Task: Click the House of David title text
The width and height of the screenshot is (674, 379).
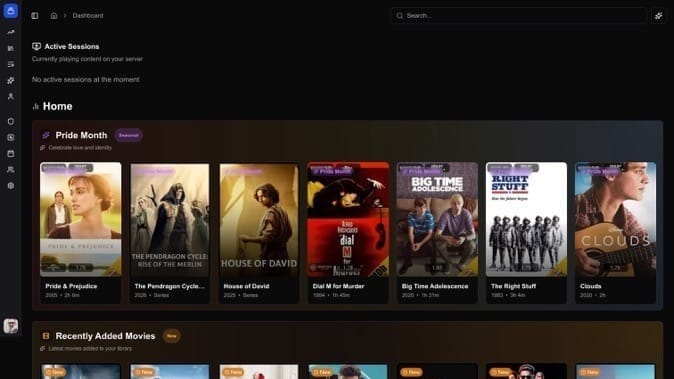Action: point(246,286)
